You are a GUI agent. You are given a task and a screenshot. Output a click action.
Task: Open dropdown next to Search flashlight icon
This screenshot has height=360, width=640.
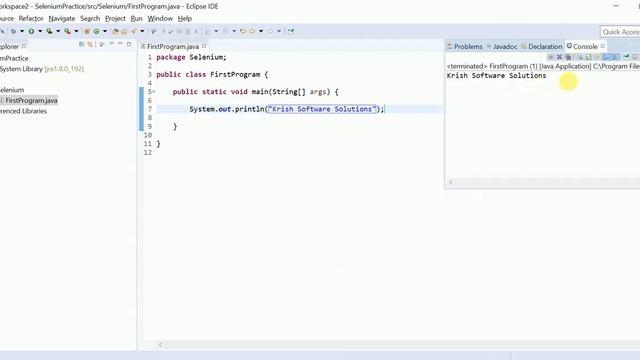(142, 31)
